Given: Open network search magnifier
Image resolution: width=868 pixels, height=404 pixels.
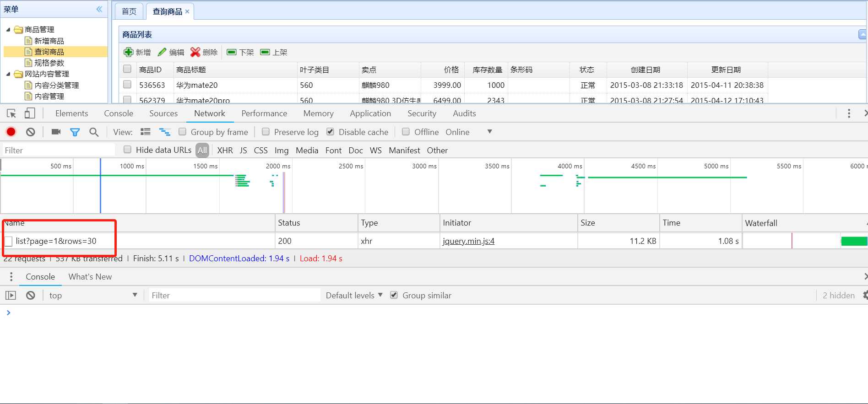Looking at the screenshot, I should pos(94,132).
